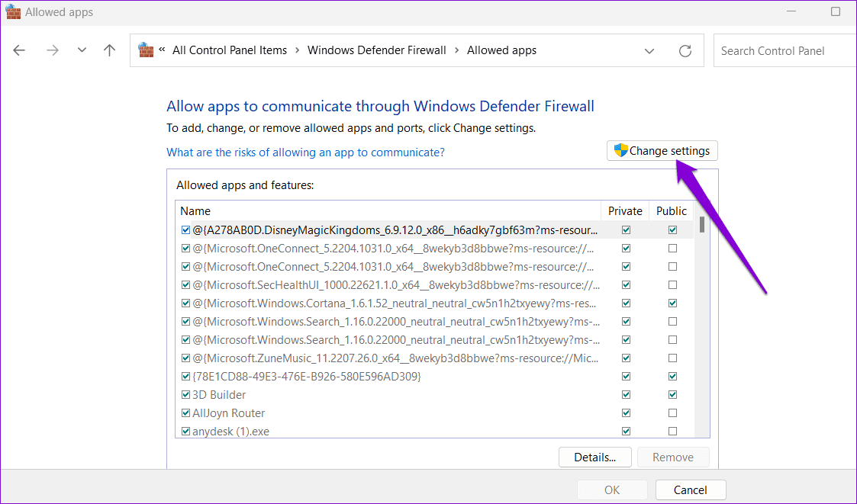Toggle Public checkbox for Microsoft.SecHealthUI
This screenshot has height=504, width=857.
(673, 285)
